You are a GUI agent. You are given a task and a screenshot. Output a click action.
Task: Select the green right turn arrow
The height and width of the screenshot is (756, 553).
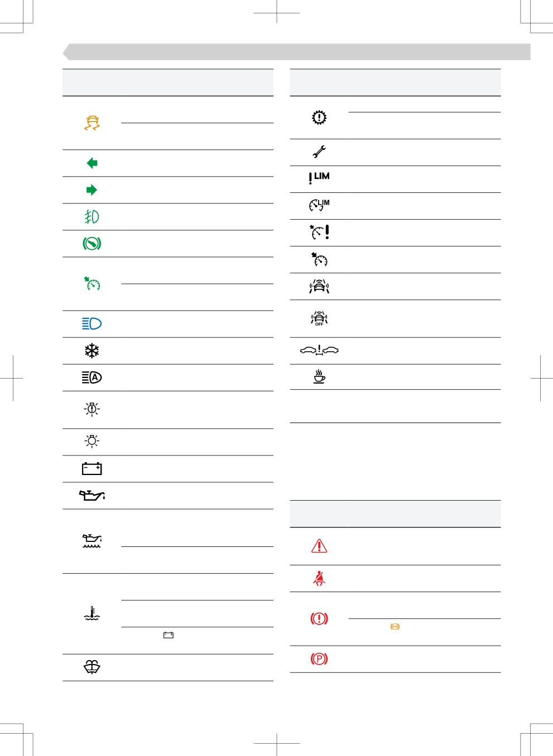point(92,190)
